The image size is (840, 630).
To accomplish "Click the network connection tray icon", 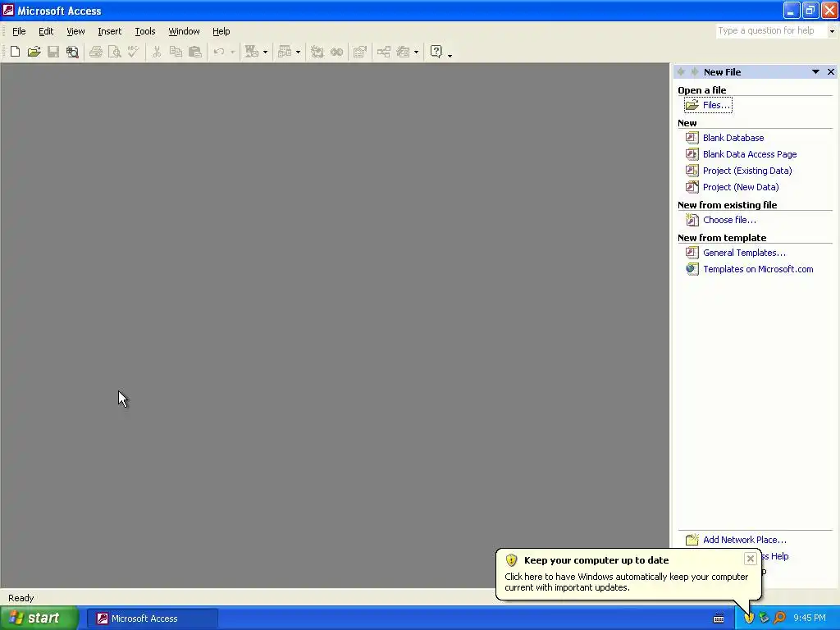I will pos(764,619).
